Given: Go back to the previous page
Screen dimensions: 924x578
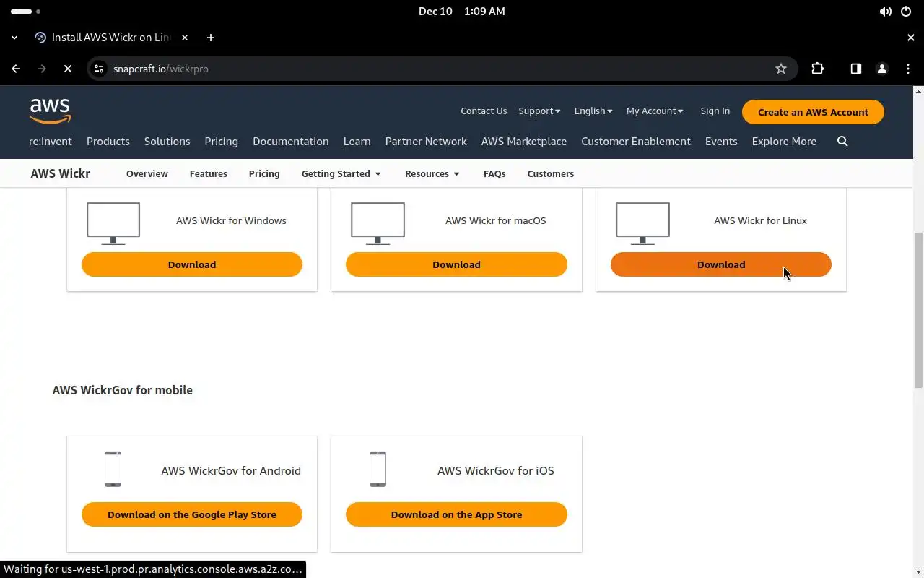Looking at the screenshot, I should 16,69.
